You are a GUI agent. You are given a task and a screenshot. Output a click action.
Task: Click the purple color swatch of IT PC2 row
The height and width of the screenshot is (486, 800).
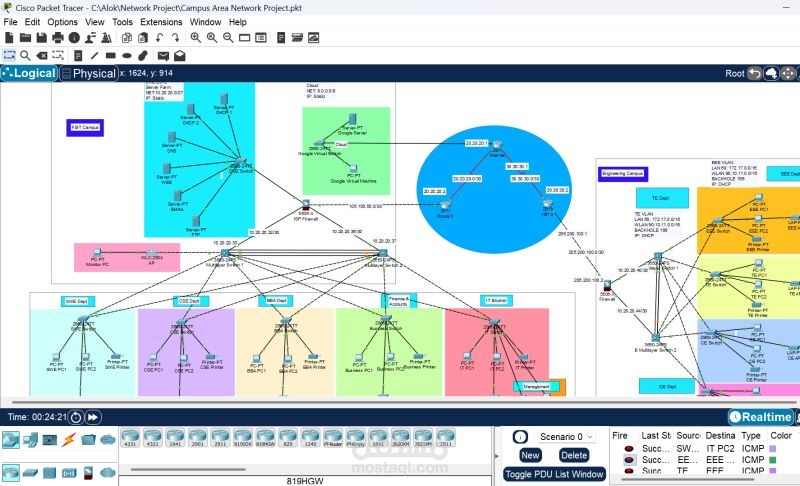pyautogui.click(x=772, y=449)
